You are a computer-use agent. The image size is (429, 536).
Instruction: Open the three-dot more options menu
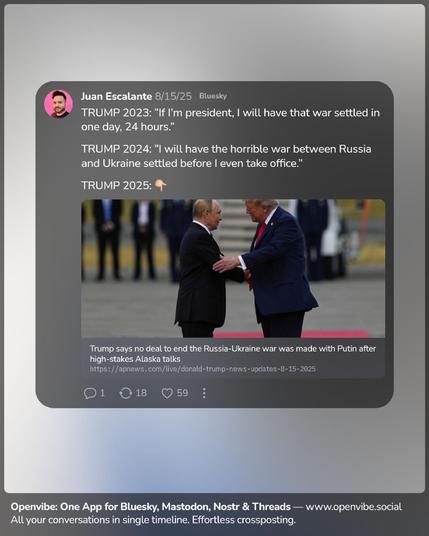click(x=204, y=393)
